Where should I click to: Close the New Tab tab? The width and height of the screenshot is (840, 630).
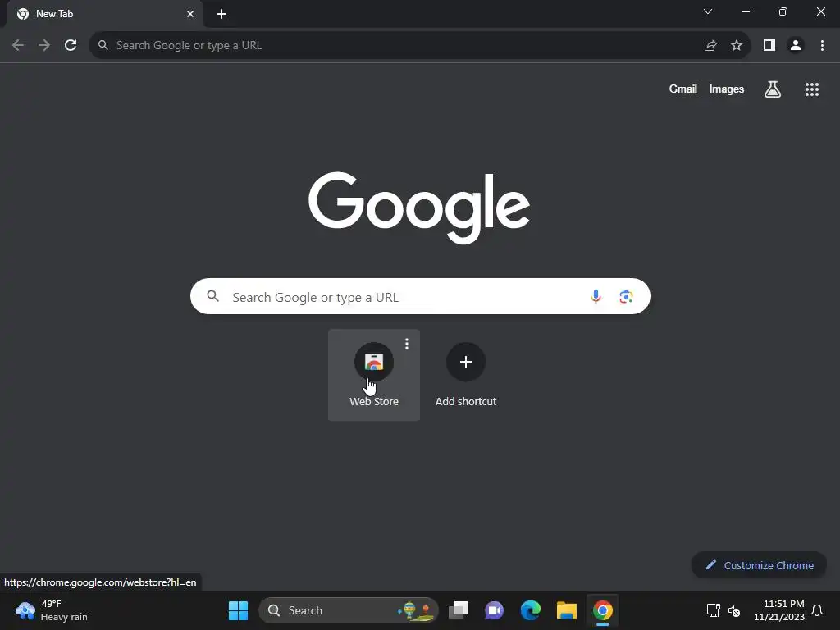pyautogui.click(x=190, y=14)
